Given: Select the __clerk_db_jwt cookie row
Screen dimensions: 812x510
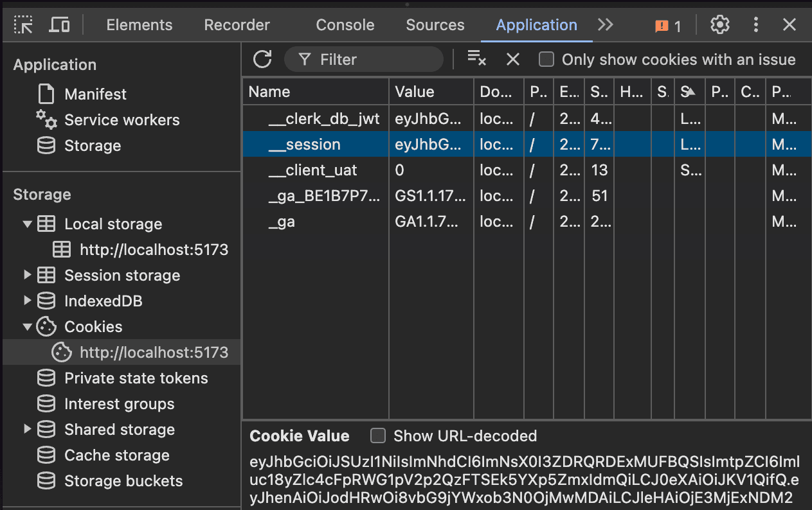Looking at the screenshot, I should pyautogui.click(x=323, y=119).
